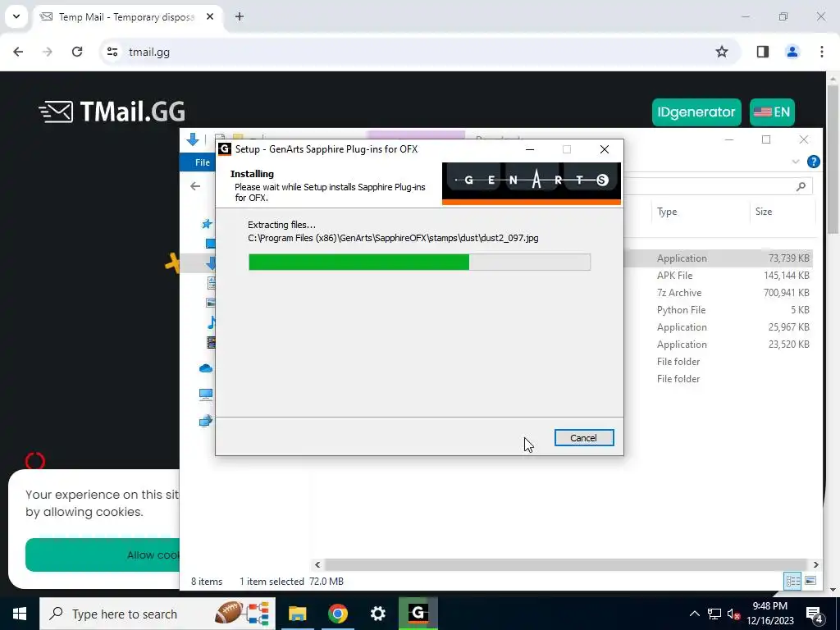Open Settings gear on taskbar

377,614
